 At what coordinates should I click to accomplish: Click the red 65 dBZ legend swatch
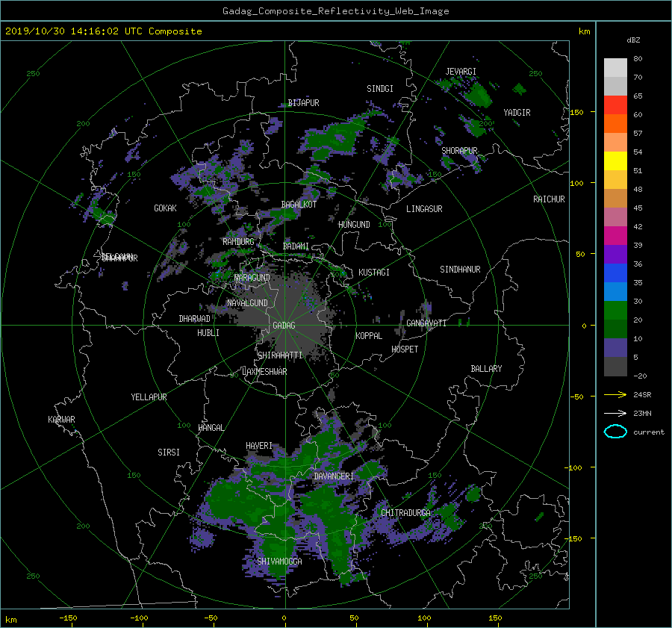615,105
